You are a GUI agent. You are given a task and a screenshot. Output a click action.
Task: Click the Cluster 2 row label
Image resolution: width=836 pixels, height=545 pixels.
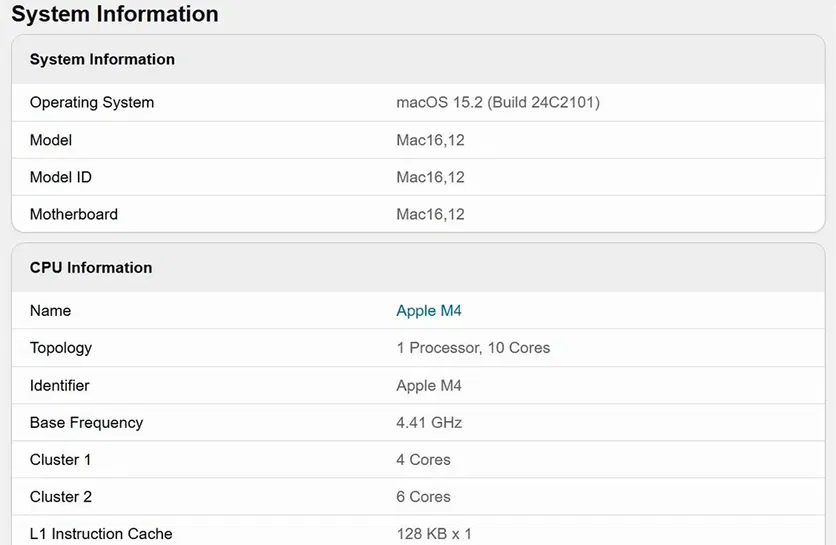(61, 497)
